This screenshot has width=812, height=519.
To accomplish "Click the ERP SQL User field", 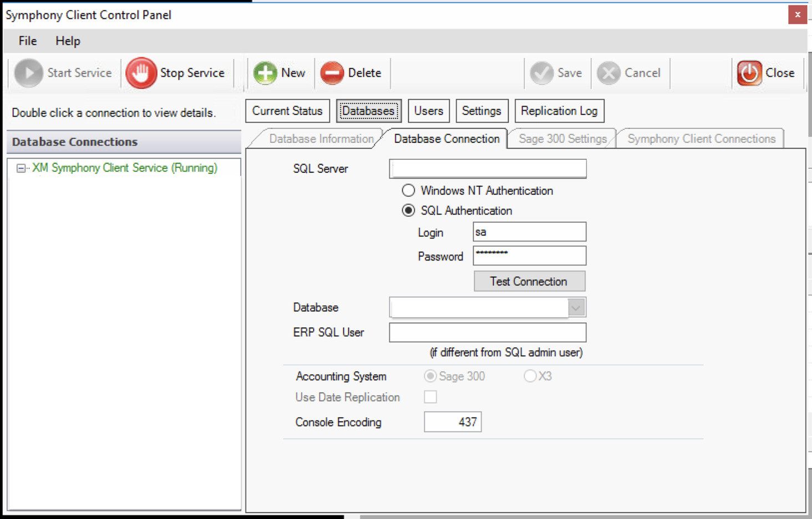I will pyautogui.click(x=488, y=332).
